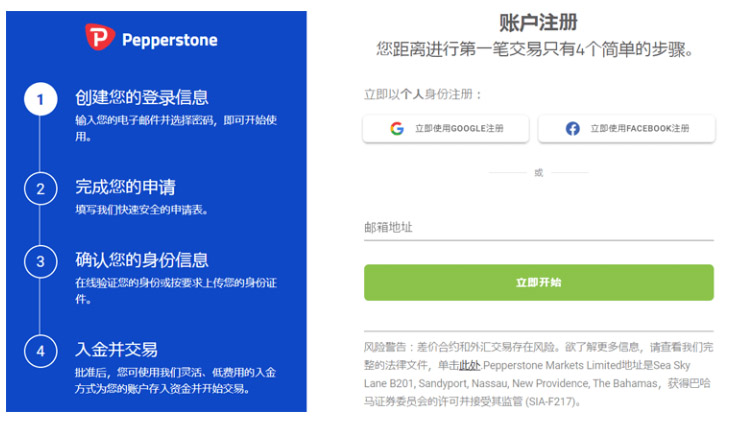Viewport: 731px width, 423px height.
Task: Click the 完成您的申请 step heading
Action: [125, 187]
